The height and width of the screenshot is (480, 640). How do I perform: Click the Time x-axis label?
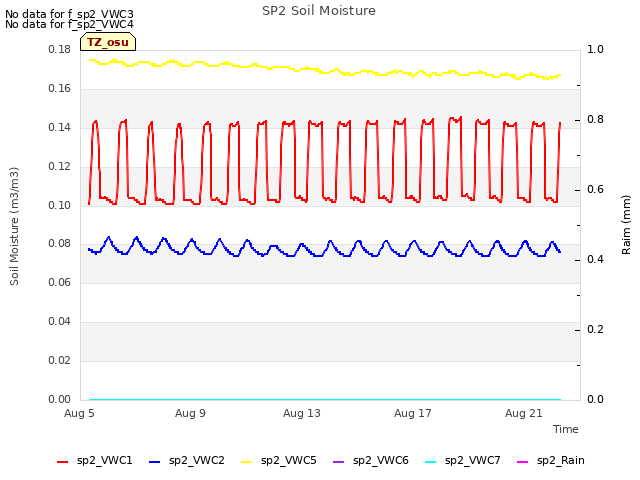[x=566, y=429]
